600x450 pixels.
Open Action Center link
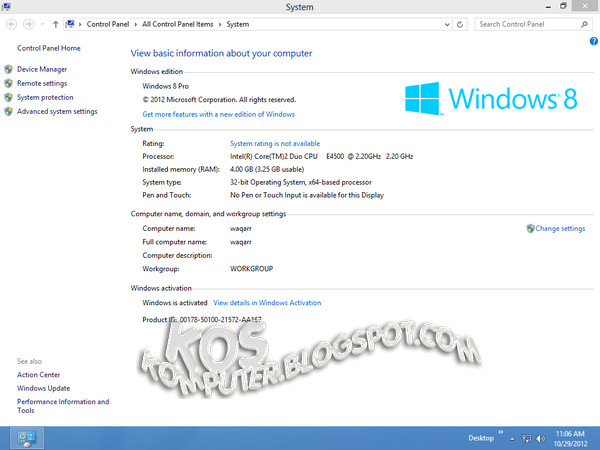pos(39,375)
